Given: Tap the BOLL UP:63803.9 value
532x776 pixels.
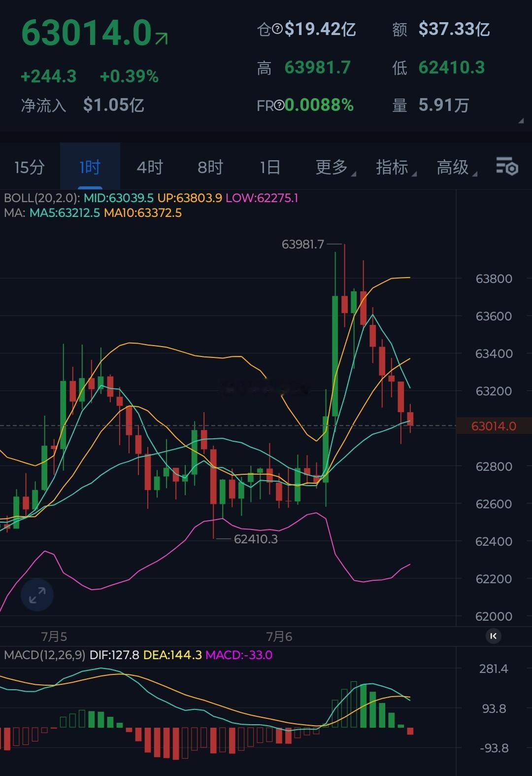Looking at the screenshot, I should click(x=190, y=198).
